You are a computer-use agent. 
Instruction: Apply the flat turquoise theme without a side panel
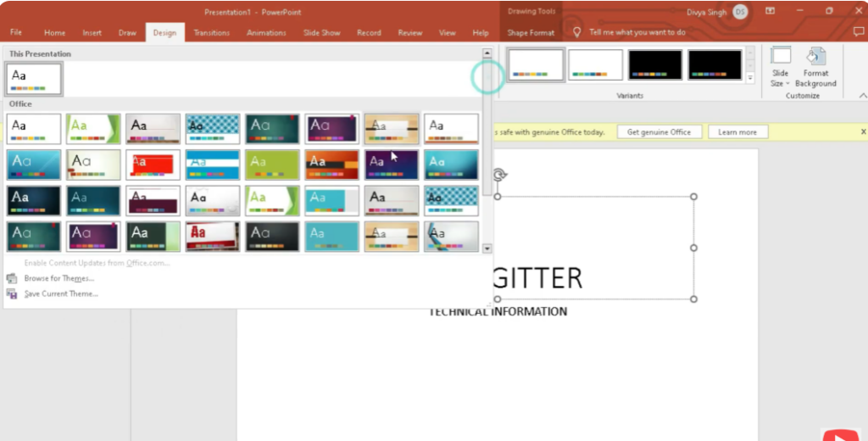pos(331,237)
